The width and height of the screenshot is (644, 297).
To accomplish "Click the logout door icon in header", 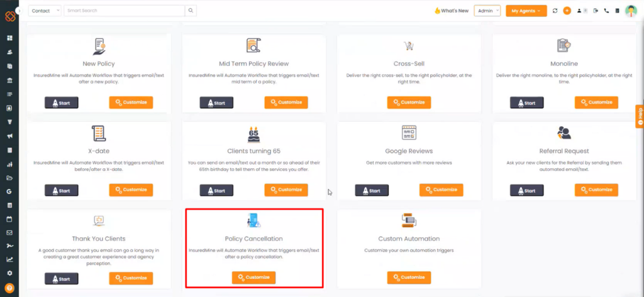I will tap(596, 11).
